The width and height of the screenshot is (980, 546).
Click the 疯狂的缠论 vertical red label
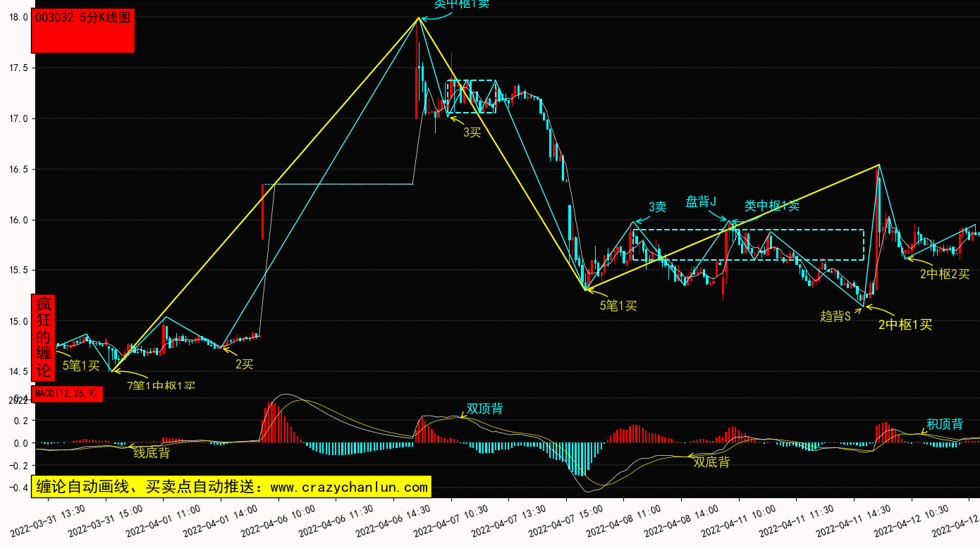pyautogui.click(x=43, y=337)
